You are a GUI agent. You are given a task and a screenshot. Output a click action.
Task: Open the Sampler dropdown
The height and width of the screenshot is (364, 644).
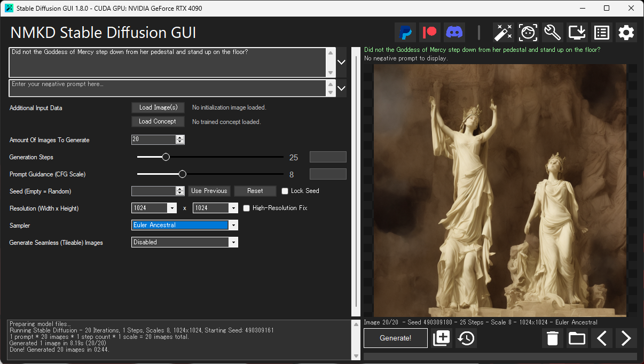(233, 225)
